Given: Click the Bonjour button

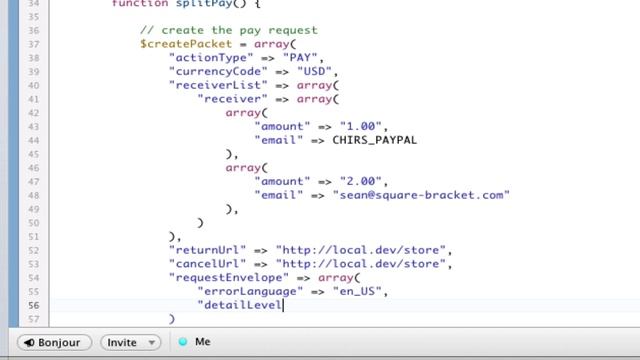Looking at the screenshot, I should click(x=54, y=342).
